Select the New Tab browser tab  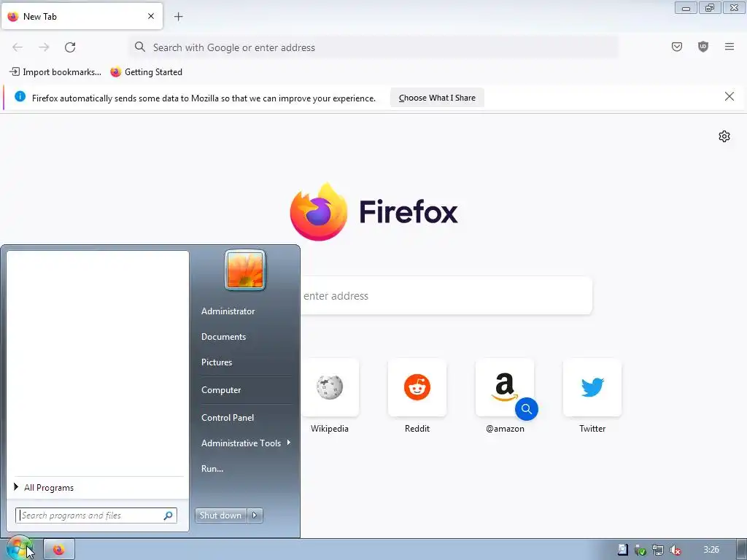pos(82,16)
